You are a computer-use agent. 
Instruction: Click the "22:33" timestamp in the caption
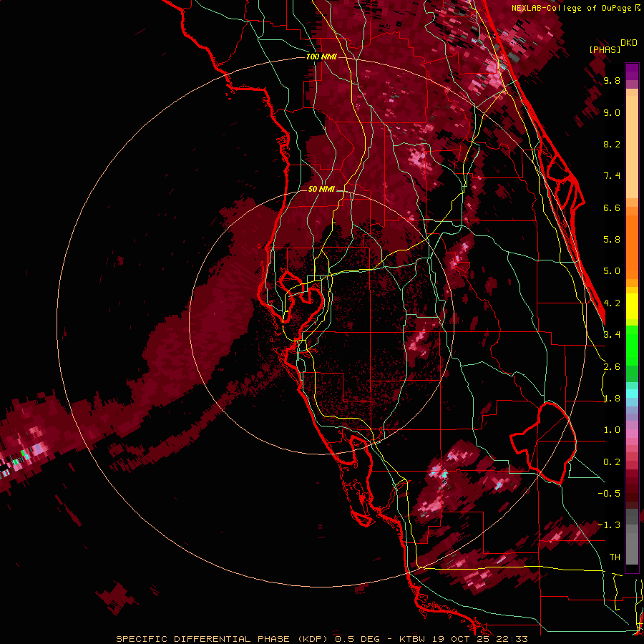511,639
